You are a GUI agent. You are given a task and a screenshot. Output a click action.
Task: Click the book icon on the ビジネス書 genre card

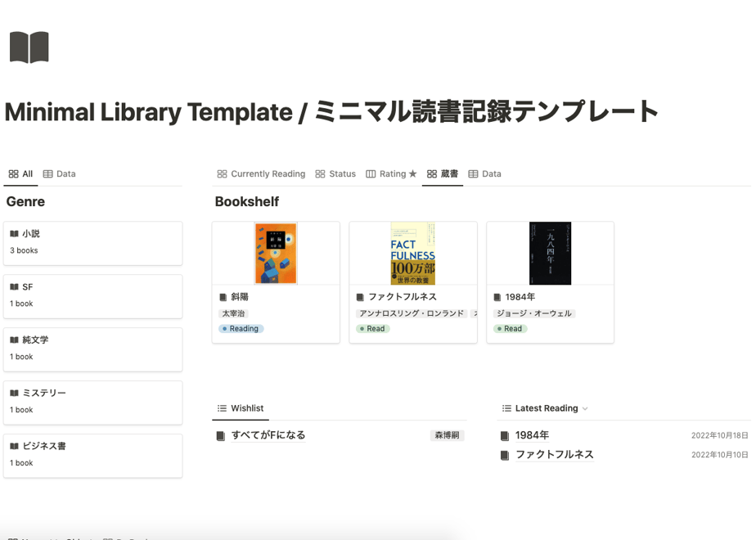point(14,446)
